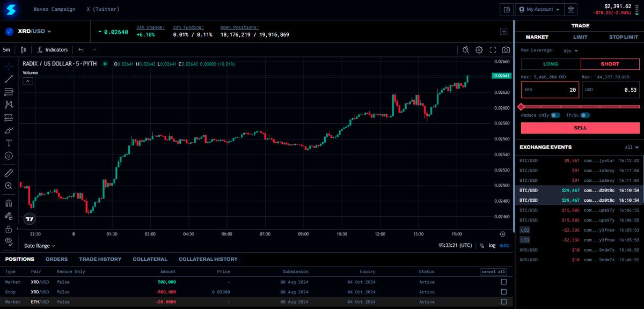
Task: Select LONG position side
Action: pos(551,64)
